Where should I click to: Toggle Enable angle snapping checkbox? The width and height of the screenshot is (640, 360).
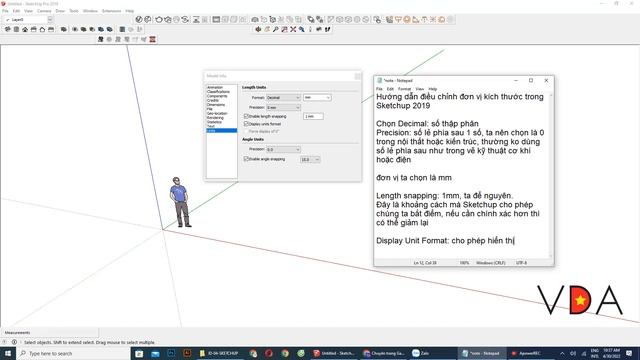point(246,159)
